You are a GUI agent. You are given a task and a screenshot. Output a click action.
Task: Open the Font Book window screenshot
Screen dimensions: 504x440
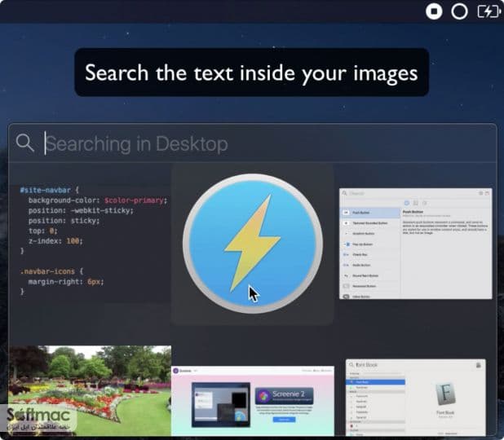coord(416,398)
